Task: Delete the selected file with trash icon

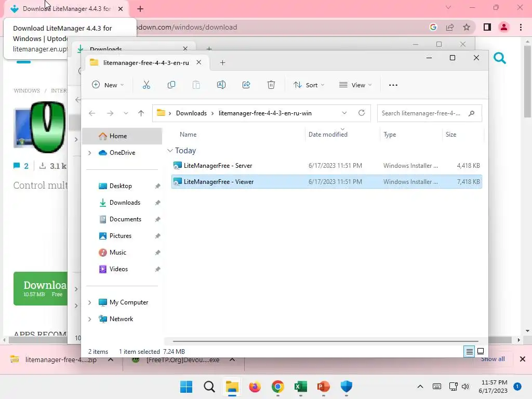Action: pyautogui.click(x=271, y=85)
